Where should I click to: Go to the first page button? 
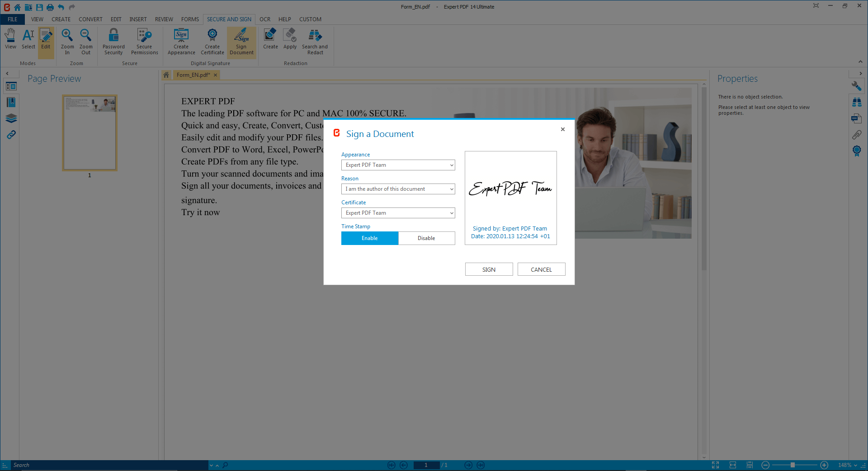pos(392,465)
